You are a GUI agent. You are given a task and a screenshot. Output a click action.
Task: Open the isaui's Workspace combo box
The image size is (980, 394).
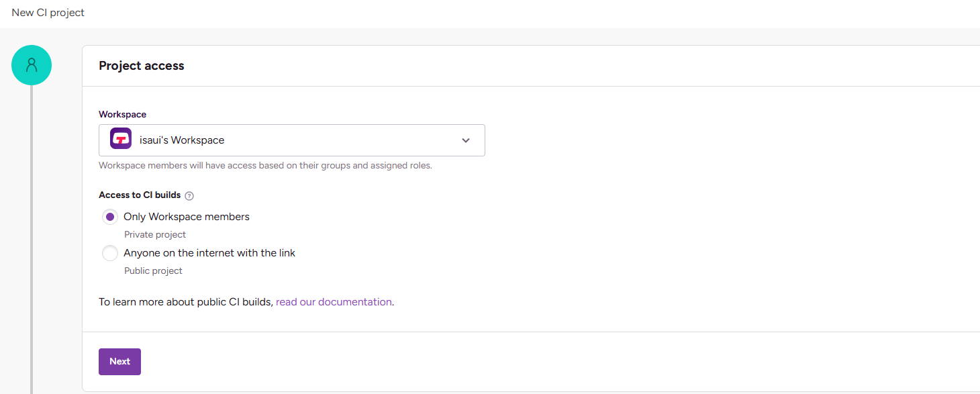(291, 140)
